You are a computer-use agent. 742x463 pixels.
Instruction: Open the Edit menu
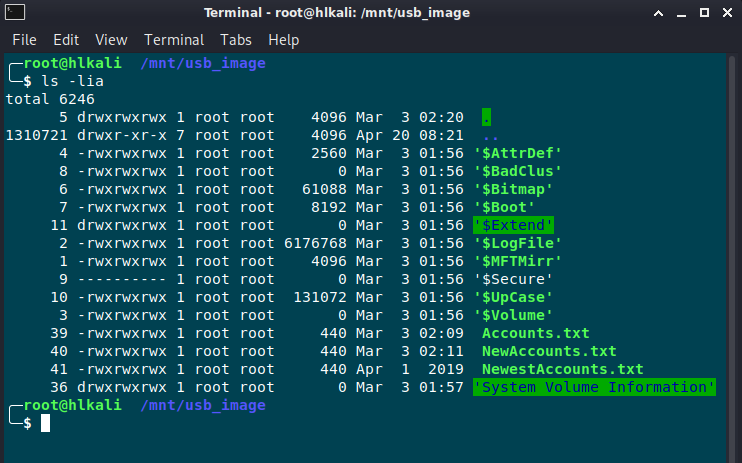coord(66,40)
